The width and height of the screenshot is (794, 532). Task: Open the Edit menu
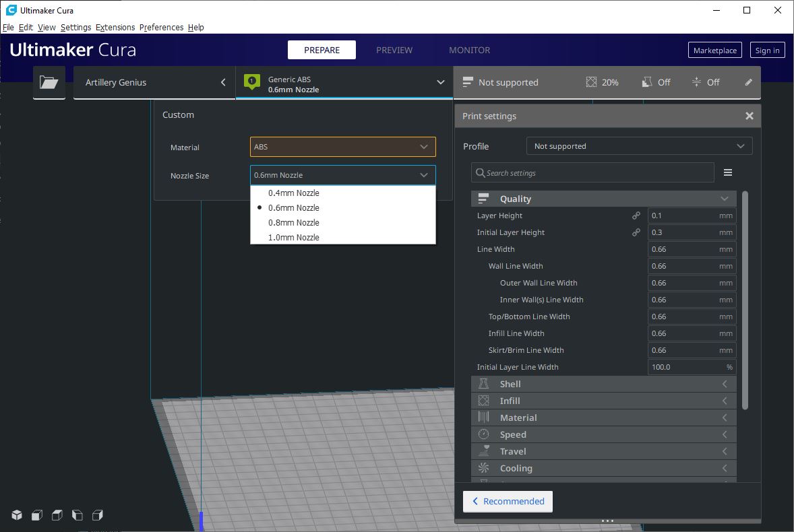coord(26,28)
